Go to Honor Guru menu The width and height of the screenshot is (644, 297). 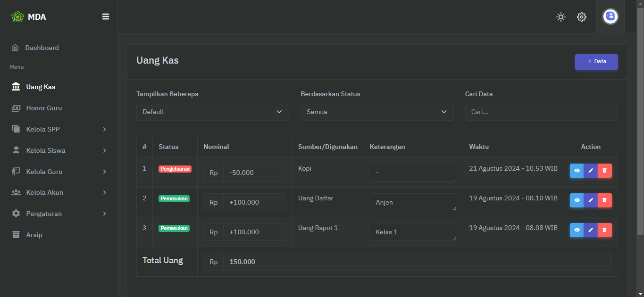pyautogui.click(x=44, y=108)
